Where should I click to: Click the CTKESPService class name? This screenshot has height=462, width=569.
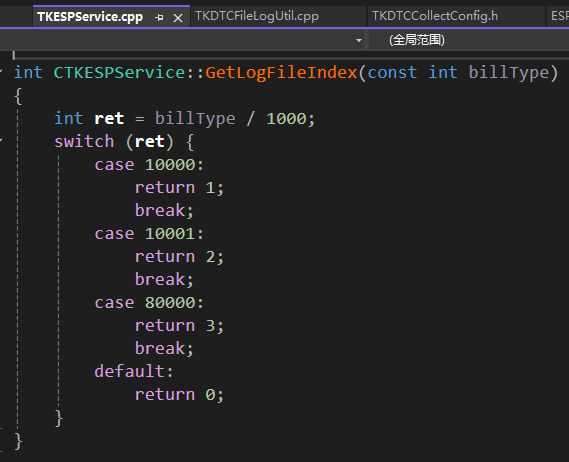click(x=120, y=72)
